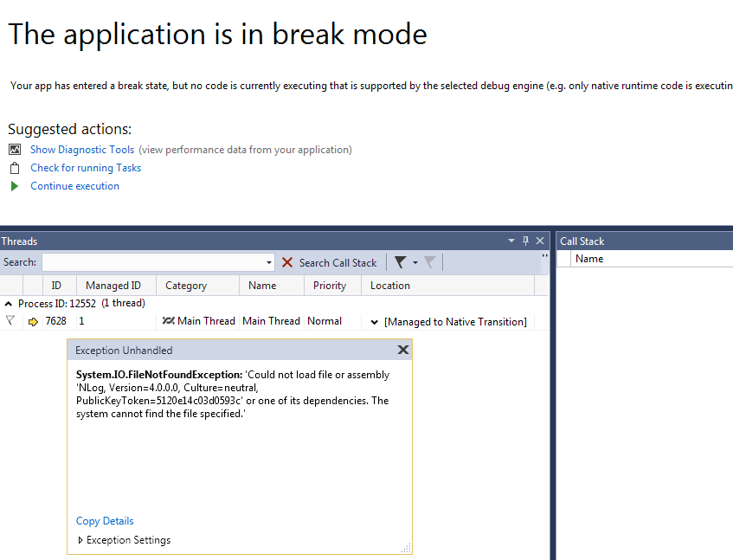The height and width of the screenshot is (560, 733).
Task: Close the Exception Unhandled popup
Action: (x=403, y=350)
